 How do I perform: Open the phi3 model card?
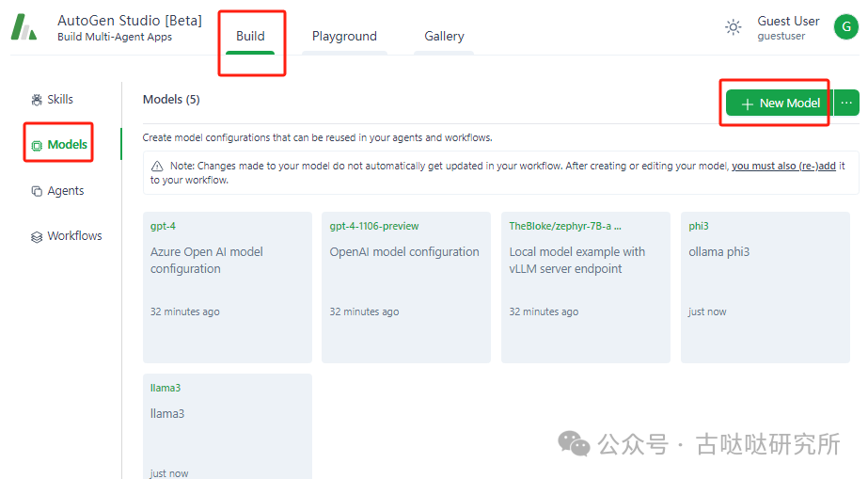click(x=765, y=287)
